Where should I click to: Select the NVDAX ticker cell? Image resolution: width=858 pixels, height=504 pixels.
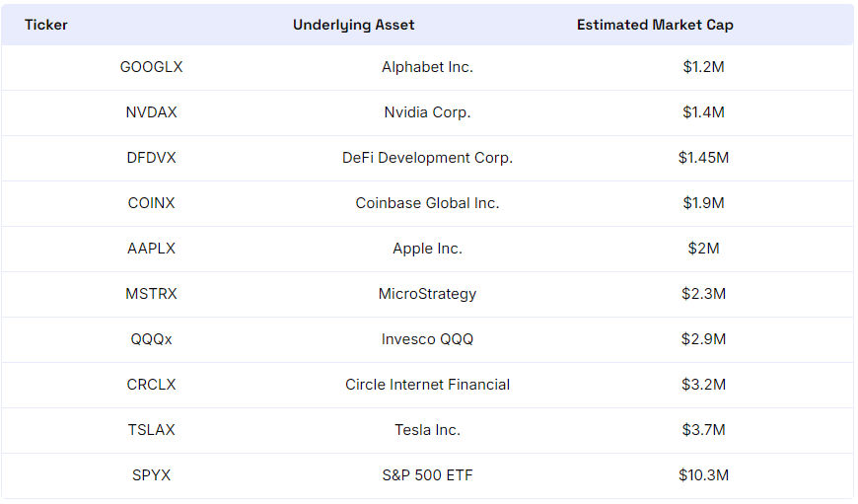coord(151,112)
